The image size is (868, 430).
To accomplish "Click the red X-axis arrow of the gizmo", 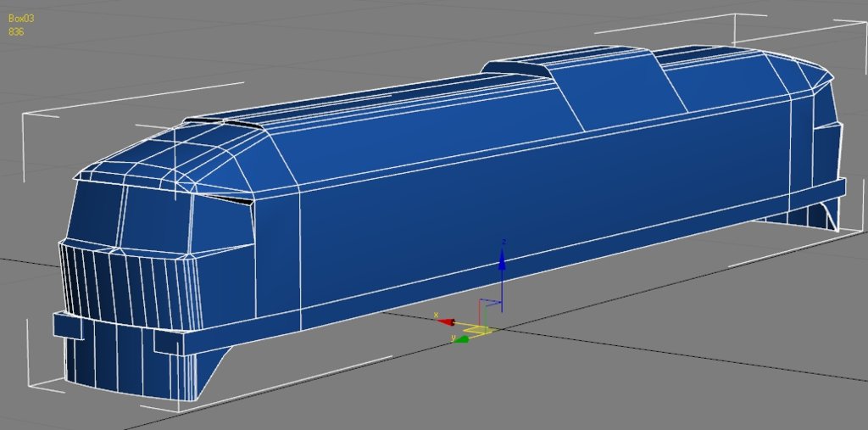I will point(445,321).
